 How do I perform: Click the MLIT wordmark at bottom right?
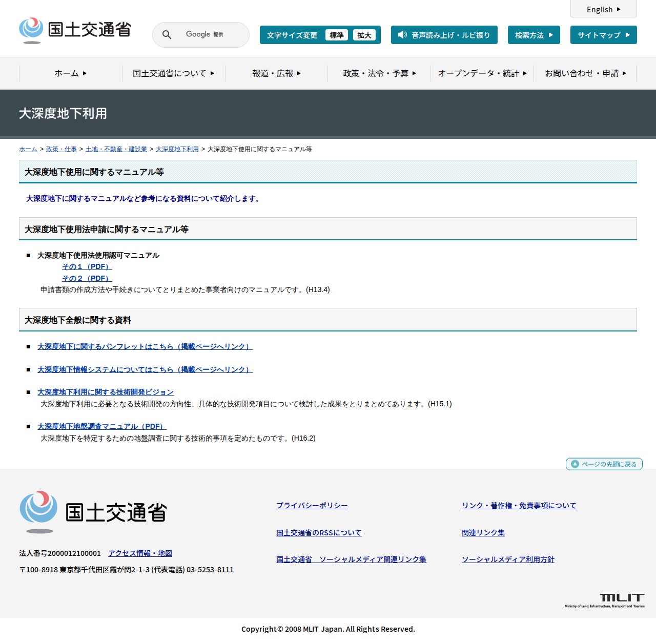click(622, 597)
